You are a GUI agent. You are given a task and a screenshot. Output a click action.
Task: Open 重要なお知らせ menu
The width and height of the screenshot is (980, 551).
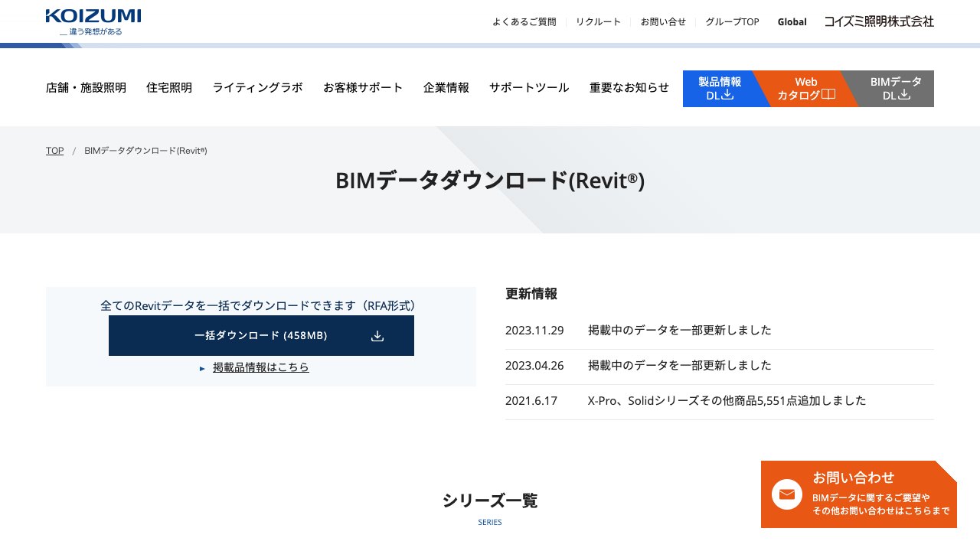629,87
